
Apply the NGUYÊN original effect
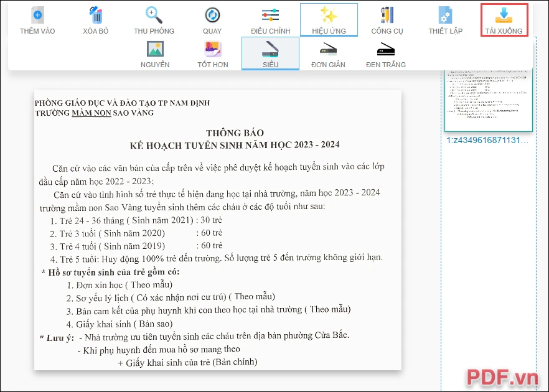[x=155, y=54]
